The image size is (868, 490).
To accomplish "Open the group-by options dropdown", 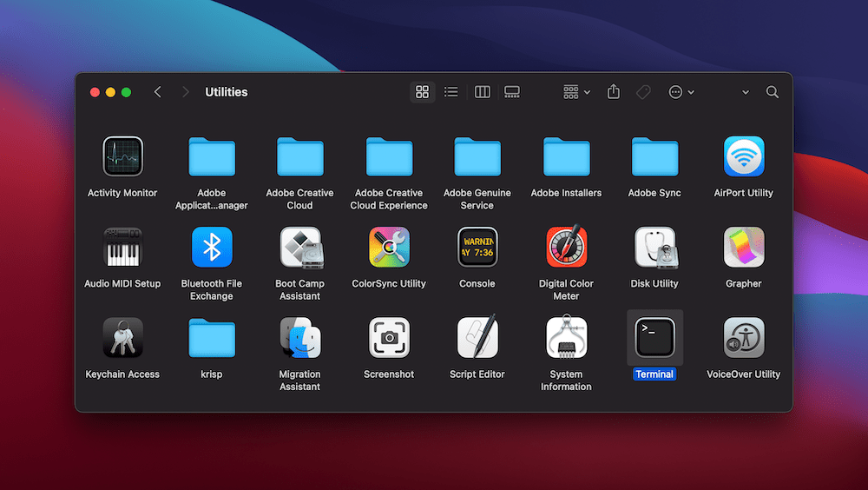I will pos(576,92).
